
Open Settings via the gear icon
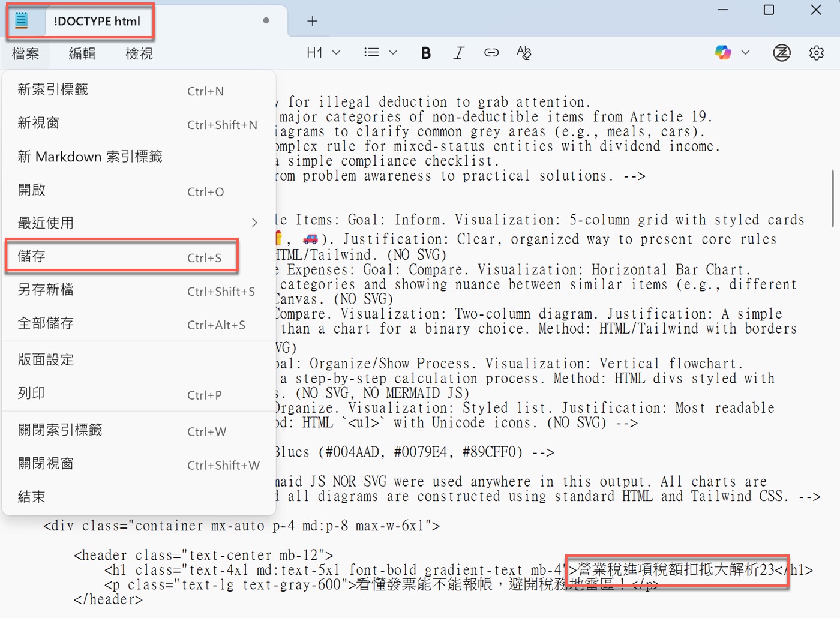(817, 53)
